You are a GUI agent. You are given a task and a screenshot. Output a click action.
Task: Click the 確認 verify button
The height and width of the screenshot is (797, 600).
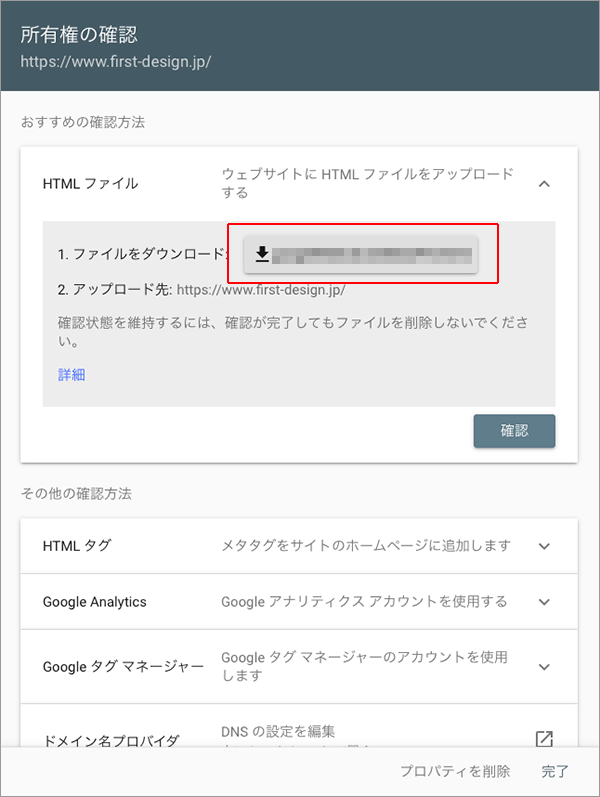pos(514,431)
